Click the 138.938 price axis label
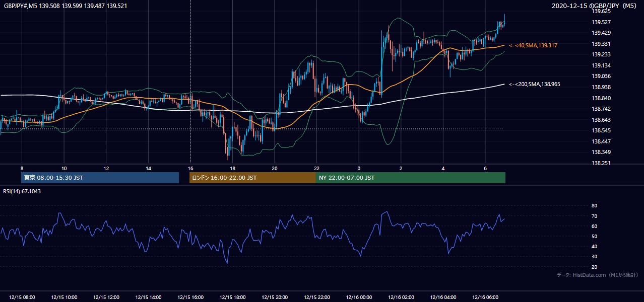644x302 pixels. [x=601, y=87]
